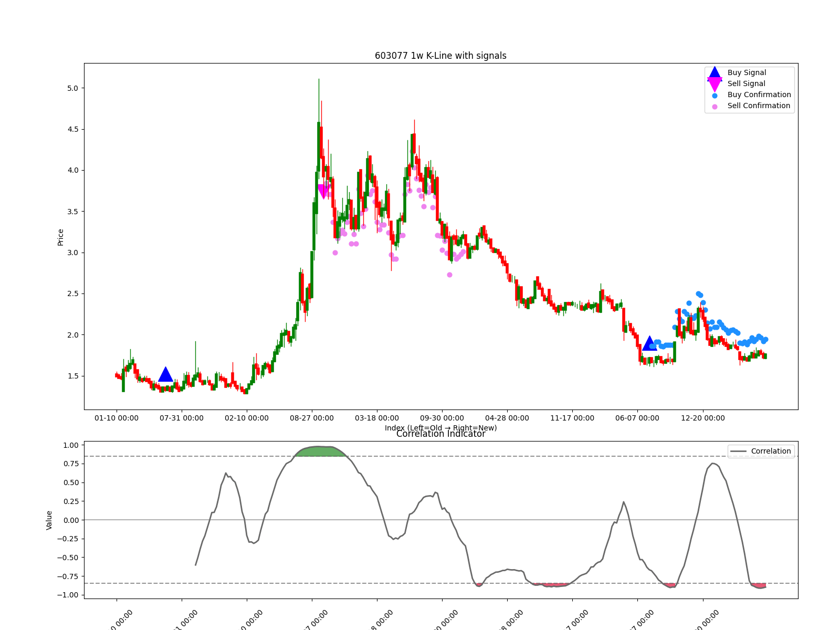Click the chart title '603077 1w K-Line with signals'
This screenshot has width=840, height=630.
[440, 56]
